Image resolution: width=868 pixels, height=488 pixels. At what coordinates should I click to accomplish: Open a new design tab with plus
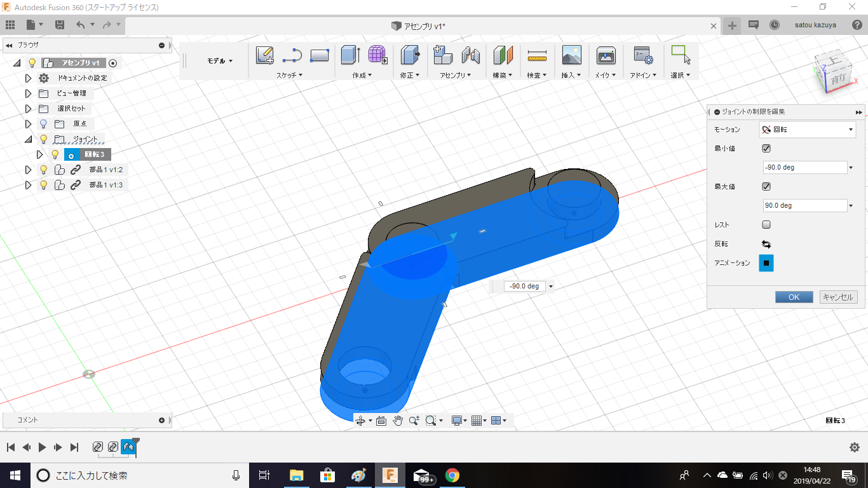[732, 25]
